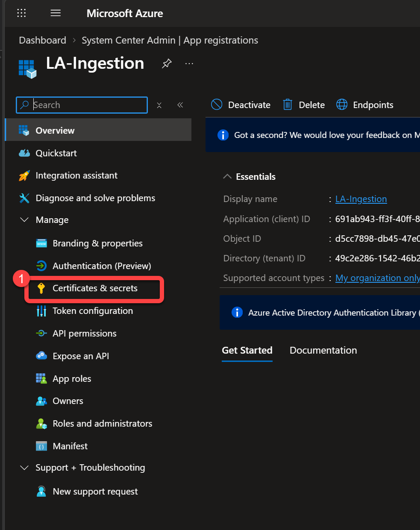This screenshot has height=530, width=420.
Task: Collapse the Manage section chevron
Action: [24, 220]
